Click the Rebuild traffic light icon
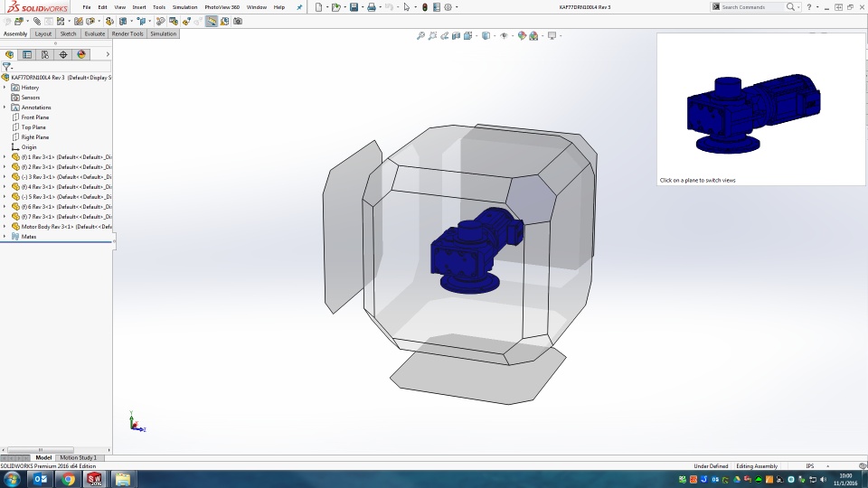868x488 pixels. coord(425,7)
